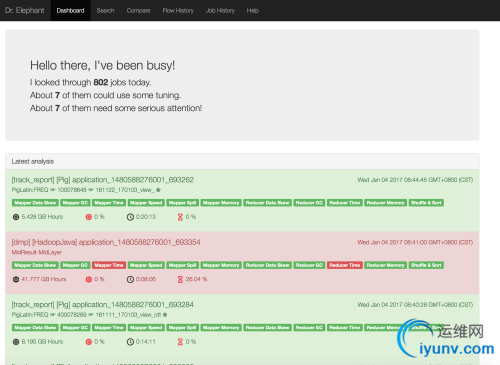The height and width of the screenshot is (365, 500).
Task: Click Mapper Speed badge in 693262 job
Action: coord(146,203)
